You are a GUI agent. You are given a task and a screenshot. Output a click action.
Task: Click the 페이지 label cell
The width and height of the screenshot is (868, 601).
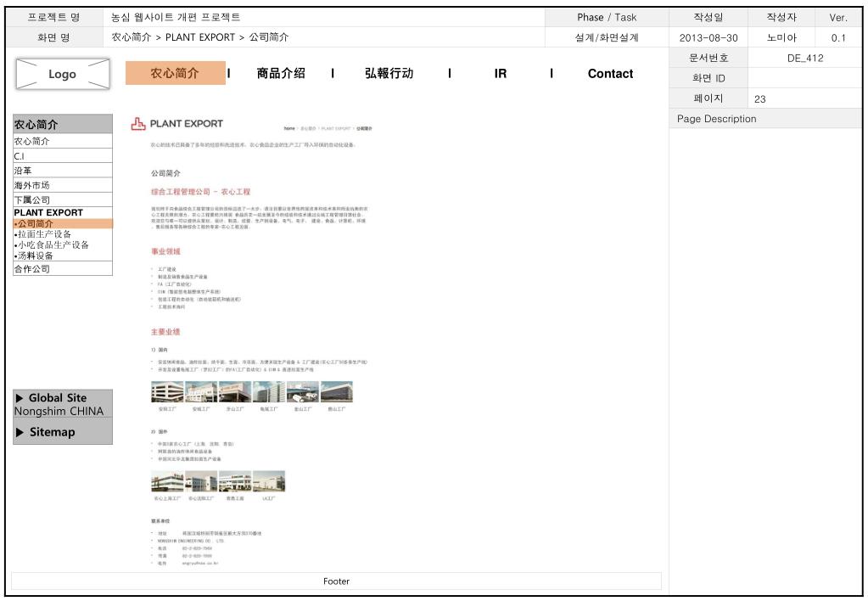tap(708, 98)
